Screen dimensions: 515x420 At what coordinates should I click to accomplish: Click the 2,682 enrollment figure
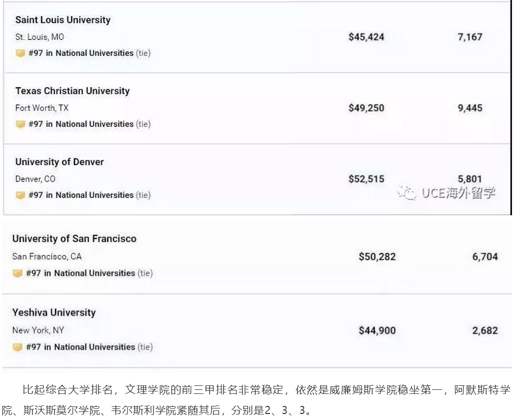(x=485, y=331)
